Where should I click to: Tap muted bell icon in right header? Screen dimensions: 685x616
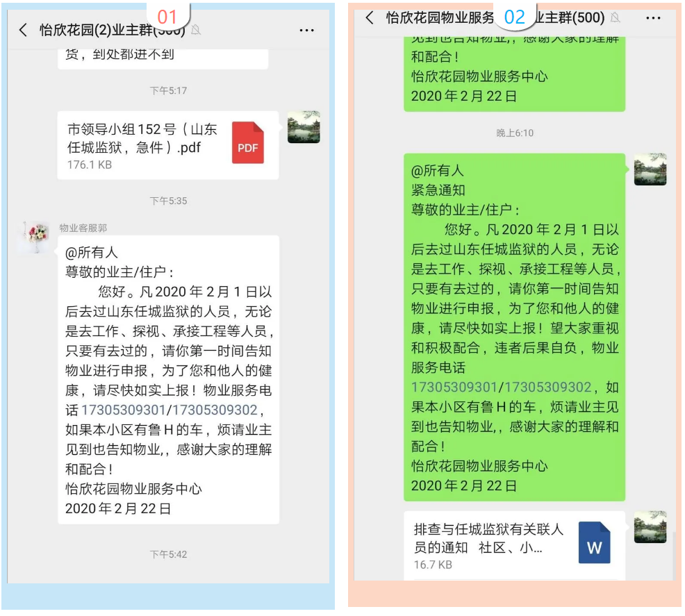[x=615, y=17]
